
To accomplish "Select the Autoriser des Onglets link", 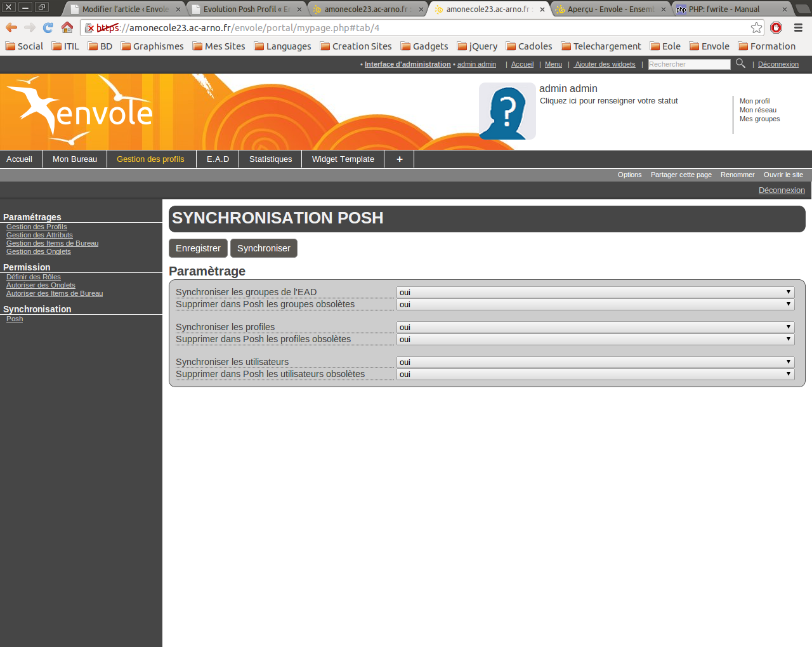I will click(41, 285).
